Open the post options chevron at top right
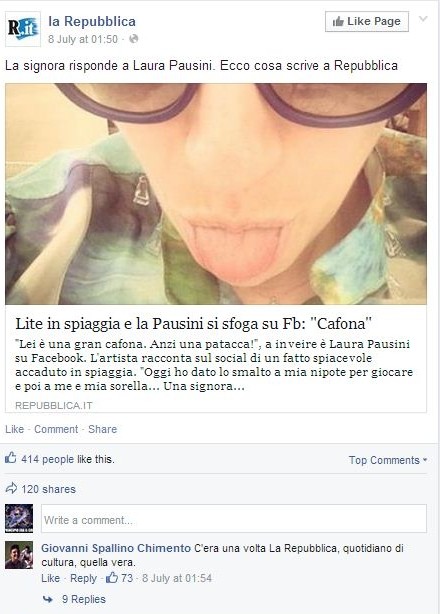 (423, 19)
